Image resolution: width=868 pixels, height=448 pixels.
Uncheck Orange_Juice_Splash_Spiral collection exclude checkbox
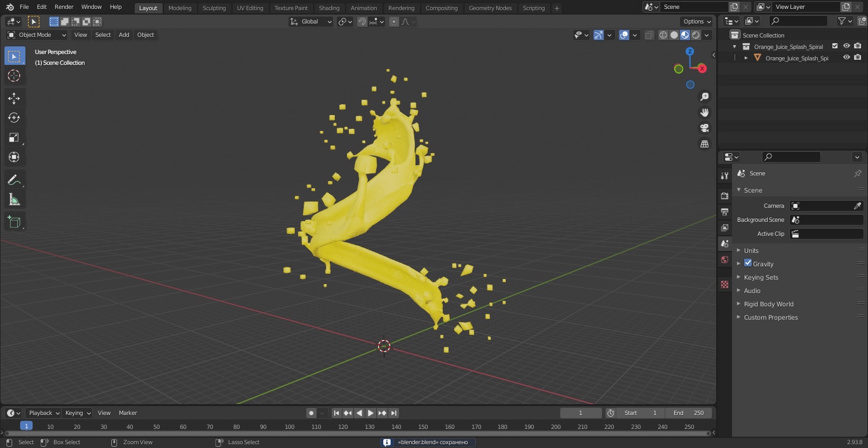point(835,46)
